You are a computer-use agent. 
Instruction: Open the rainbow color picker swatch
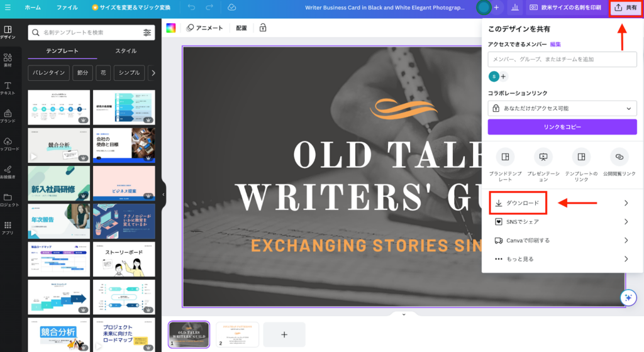pyautogui.click(x=171, y=28)
